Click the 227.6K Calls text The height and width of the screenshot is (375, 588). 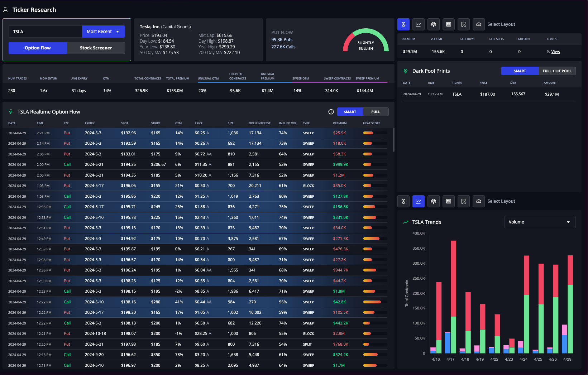tap(283, 47)
